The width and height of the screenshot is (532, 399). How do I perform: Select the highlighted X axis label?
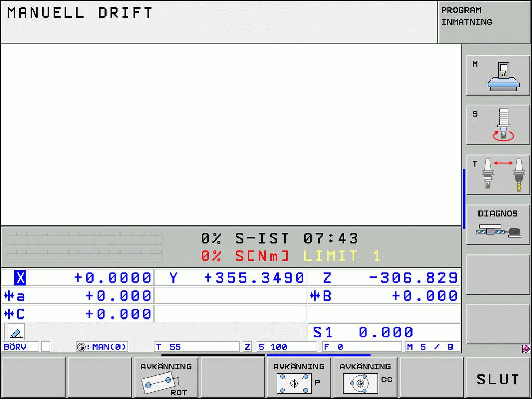click(x=20, y=277)
